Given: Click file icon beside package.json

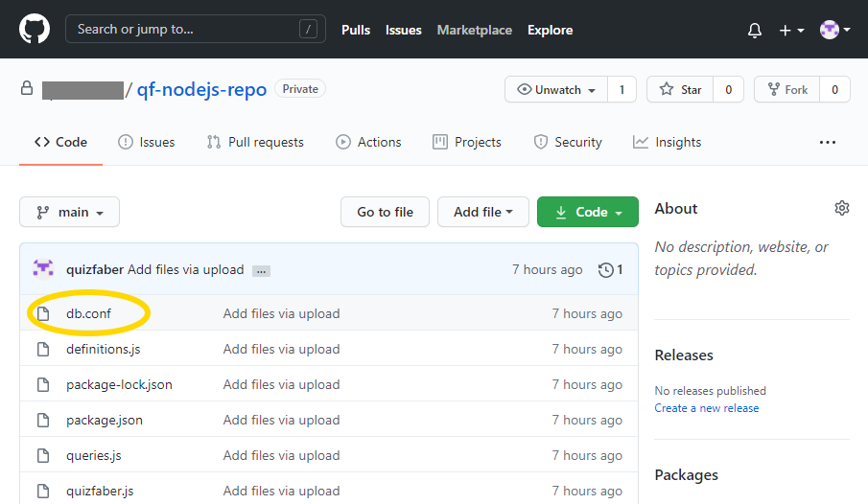Looking at the screenshot, I should point(43,420).
